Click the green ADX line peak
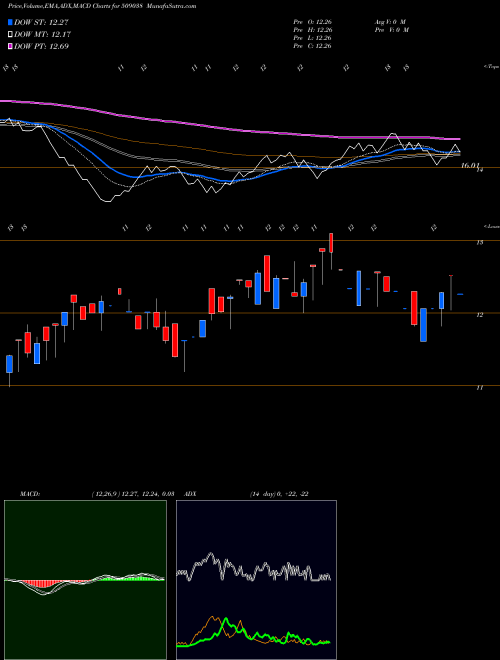This screenshot has width=500, height=660. (x=226, y=621)
